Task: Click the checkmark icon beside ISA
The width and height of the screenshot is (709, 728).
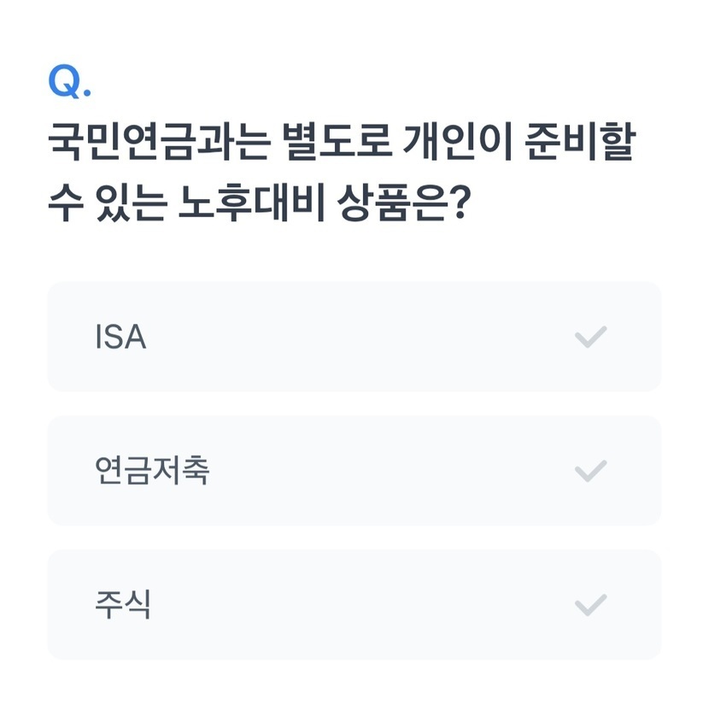Action: tap(590, 338)
